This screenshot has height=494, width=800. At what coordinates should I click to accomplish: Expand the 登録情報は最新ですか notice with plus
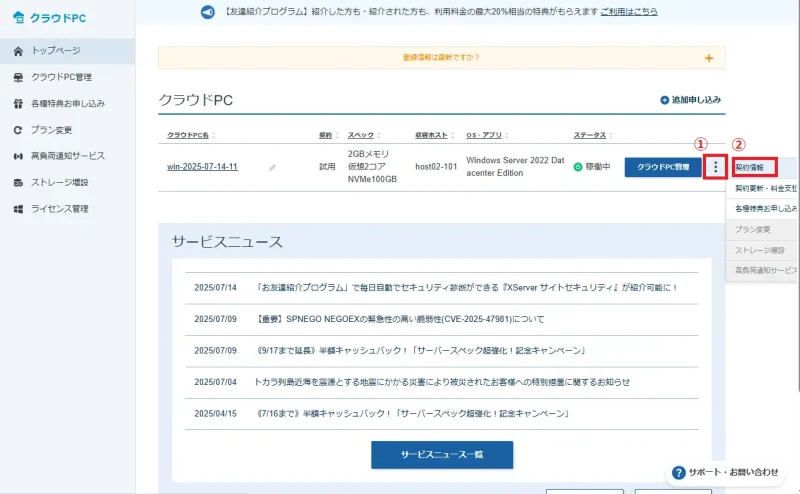(x=709, y=58)
